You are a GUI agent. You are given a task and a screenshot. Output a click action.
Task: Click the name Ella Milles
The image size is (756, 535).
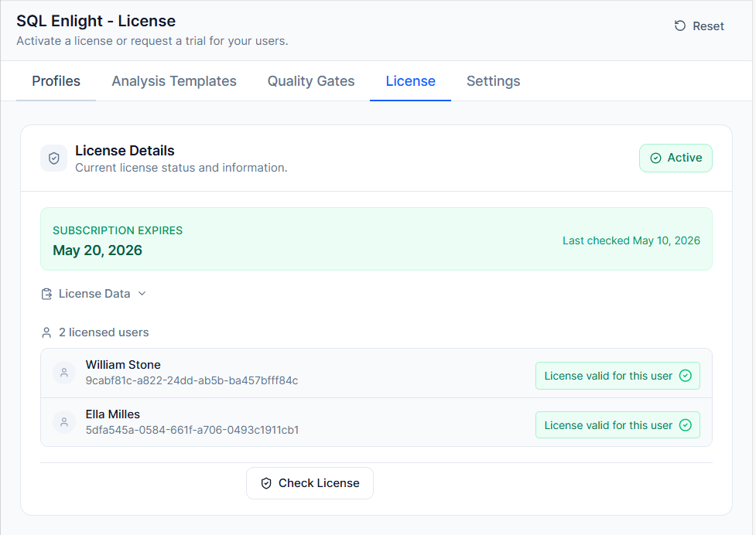(x=113, y=414)
